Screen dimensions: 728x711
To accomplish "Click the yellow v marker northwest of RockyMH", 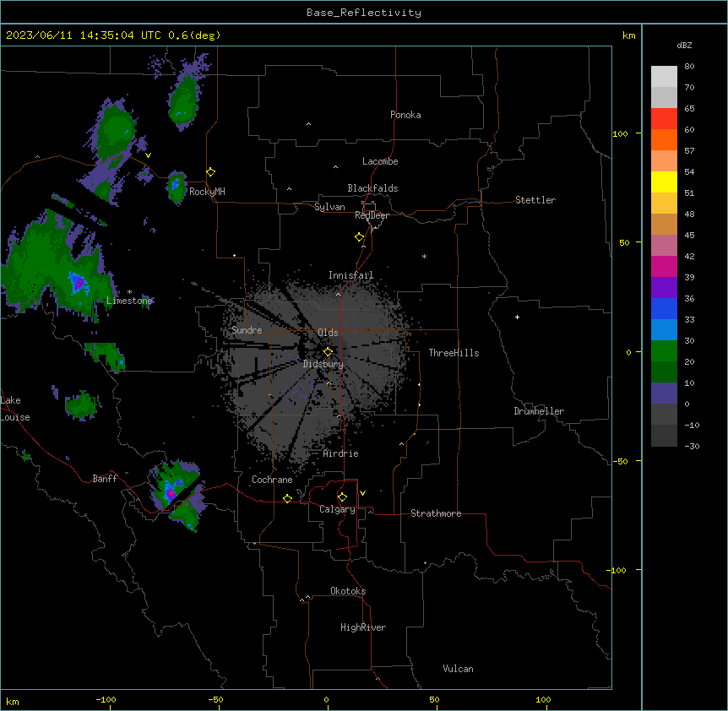I will click(x=148, y=155).
